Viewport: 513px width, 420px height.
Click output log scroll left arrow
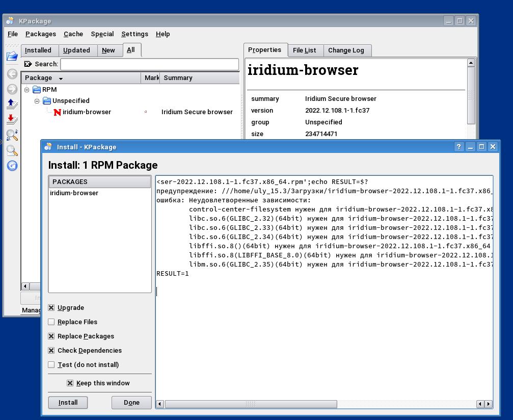click(x=159, y=404)
